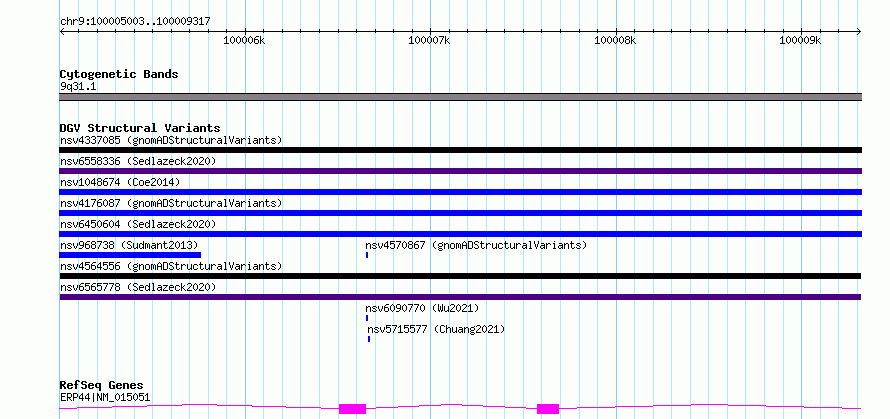The image size is (890, 419).
Task: Select the black nsv4564556 variant bar
Action: 460,276
